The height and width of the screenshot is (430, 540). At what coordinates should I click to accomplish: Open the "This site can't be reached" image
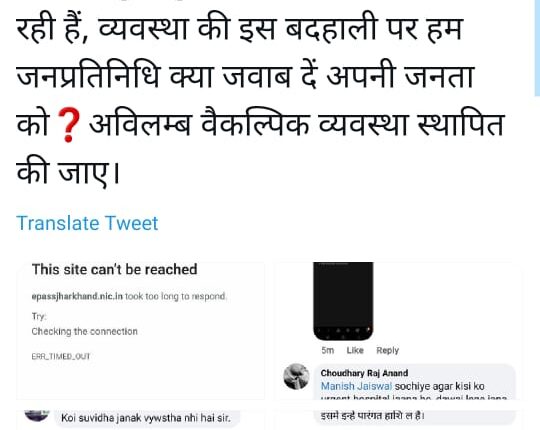point(141,330)
